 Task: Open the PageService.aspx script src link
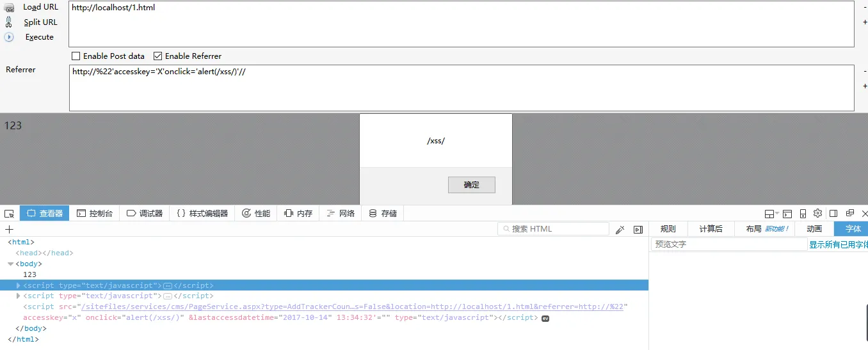pos(353,307)
